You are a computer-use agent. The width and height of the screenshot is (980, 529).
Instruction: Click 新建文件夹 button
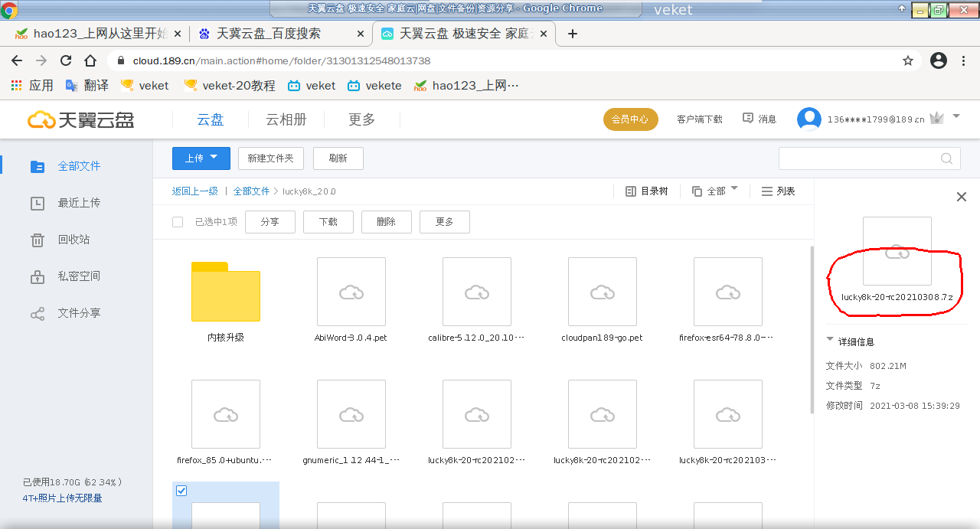tap(271, 158)
